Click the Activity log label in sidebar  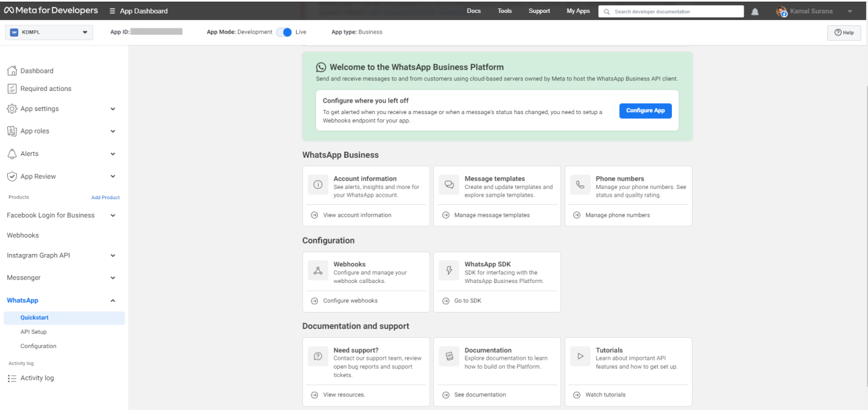(x=37, y=378)
